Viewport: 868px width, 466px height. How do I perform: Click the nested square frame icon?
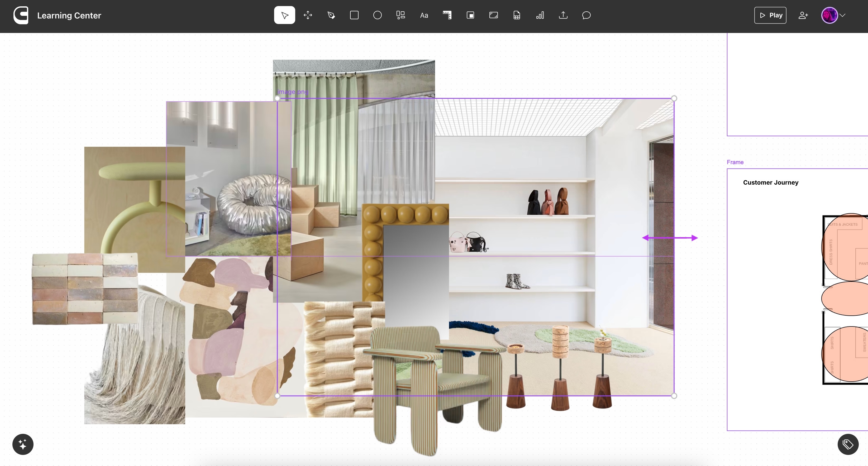tap(470, 15)
